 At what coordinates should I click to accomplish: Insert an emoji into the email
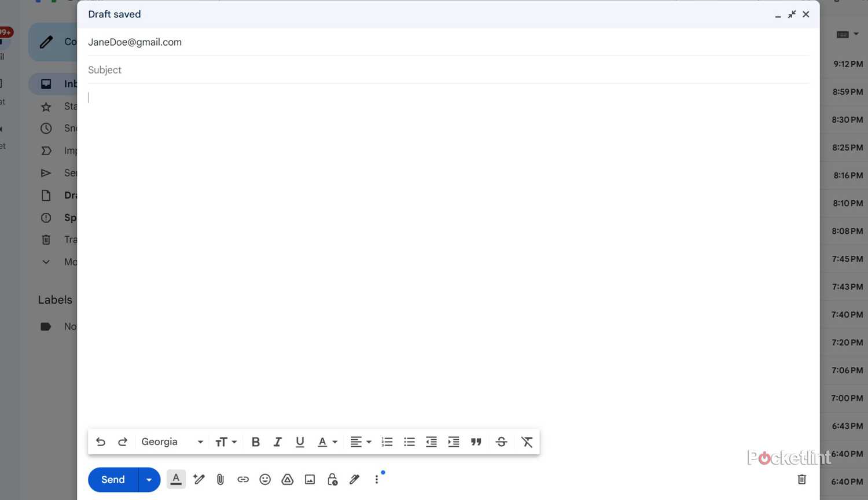(265, 479)
